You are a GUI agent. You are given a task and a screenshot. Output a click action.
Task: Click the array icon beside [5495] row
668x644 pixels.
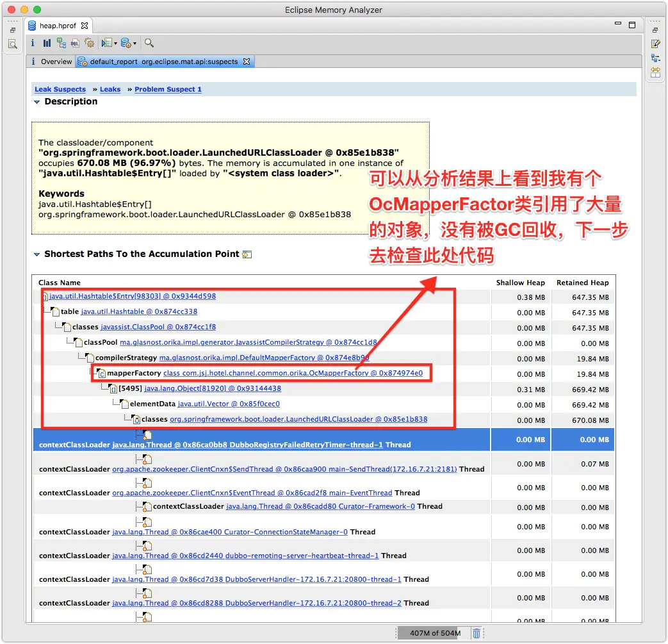click(113, 389)
